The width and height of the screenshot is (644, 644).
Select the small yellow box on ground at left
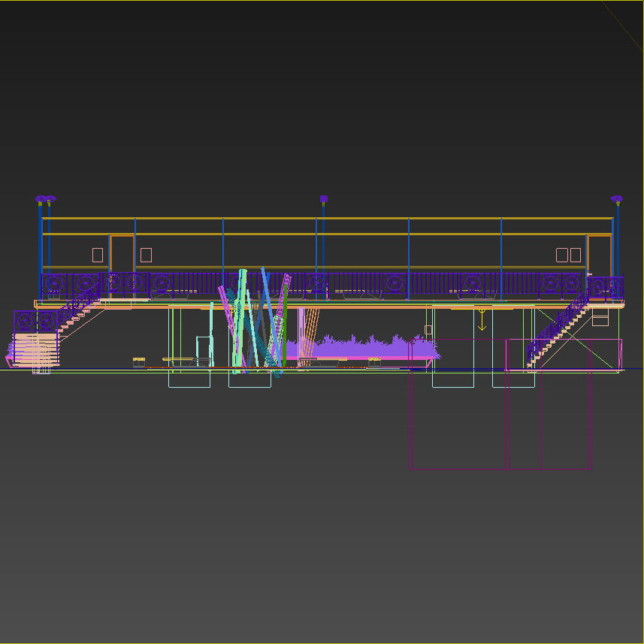[139, 362]
